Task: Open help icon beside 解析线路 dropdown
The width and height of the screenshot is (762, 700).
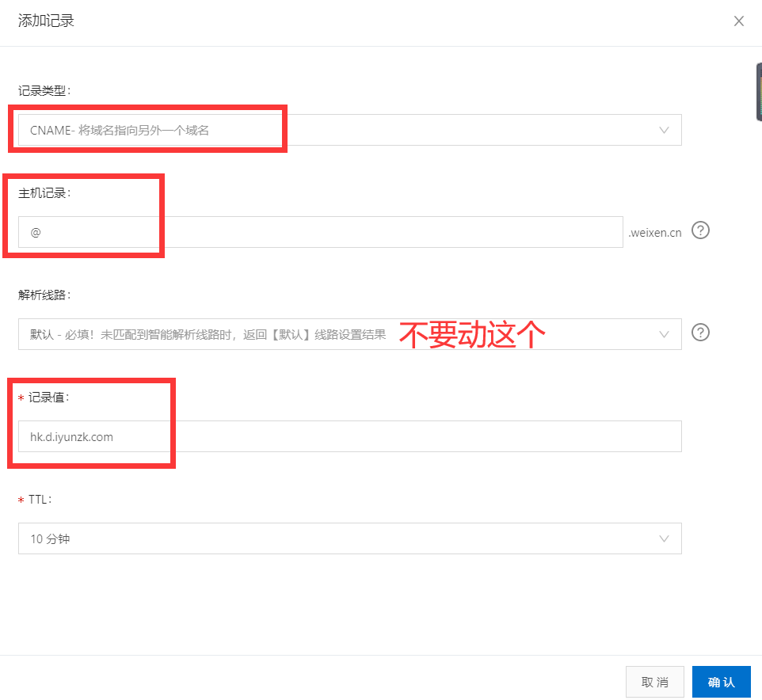Action: (700, 333)
